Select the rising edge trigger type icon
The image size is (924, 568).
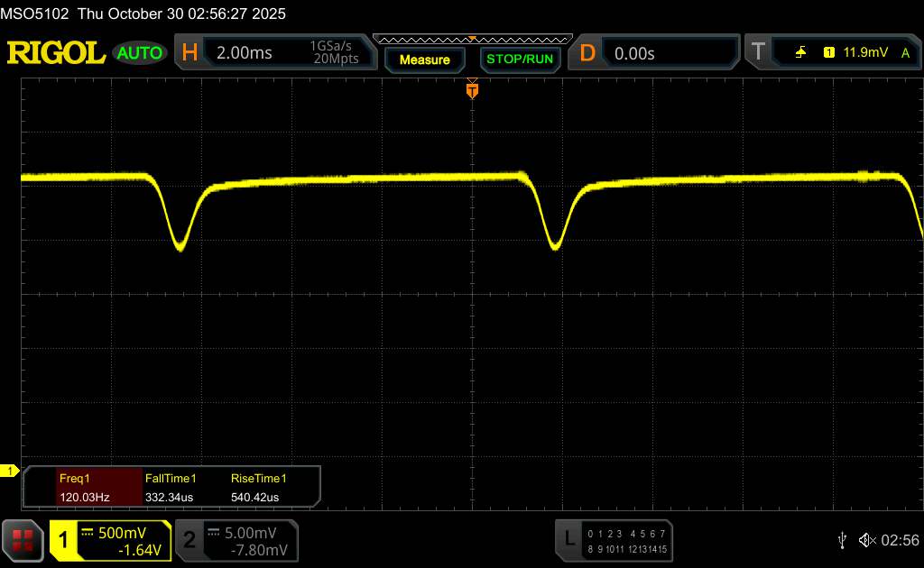click(x=800, y=53)
